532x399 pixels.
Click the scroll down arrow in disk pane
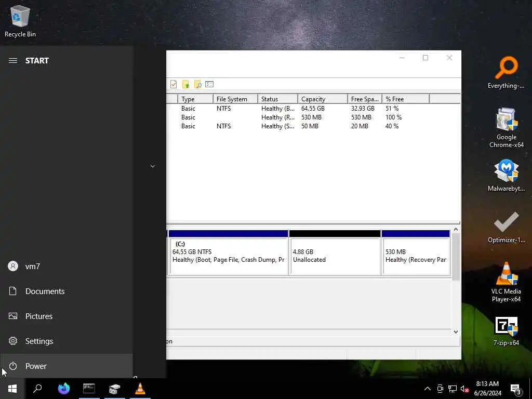pyautogui.click(x=456, y=332)
